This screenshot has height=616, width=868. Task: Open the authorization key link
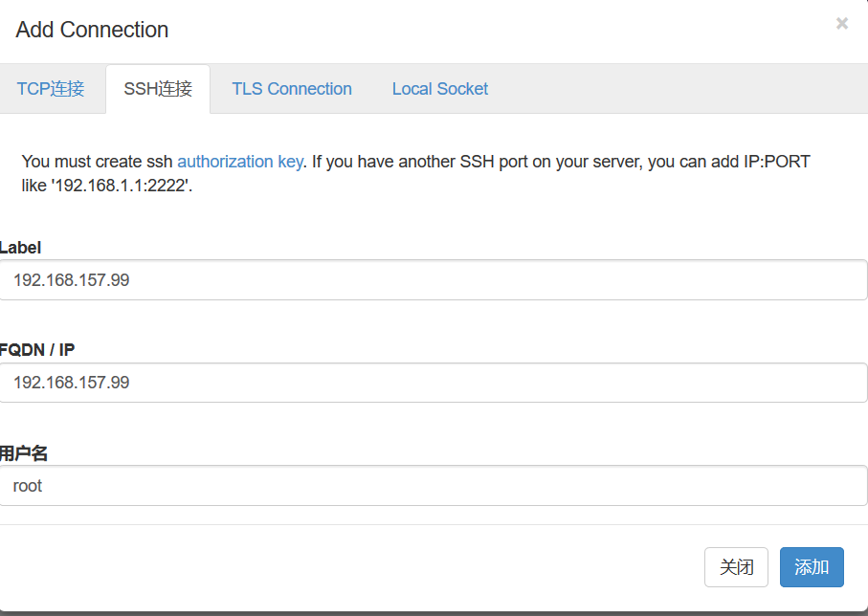[x=239, y=161]
